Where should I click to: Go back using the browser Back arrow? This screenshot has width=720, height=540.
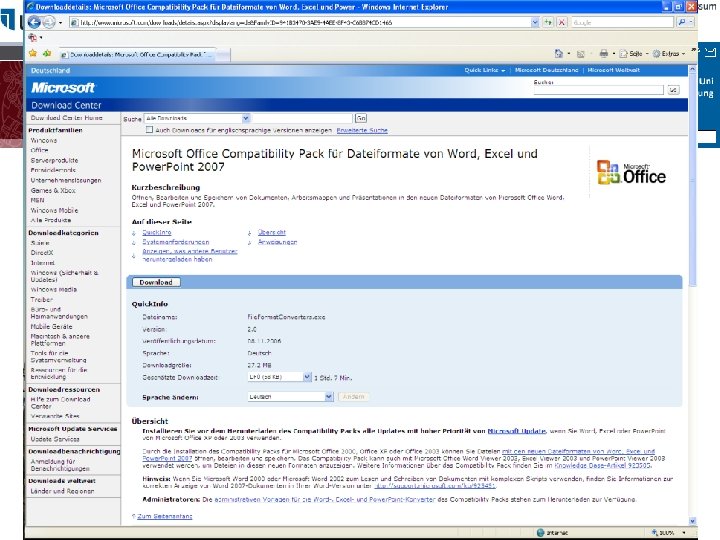tap(34, 22)
